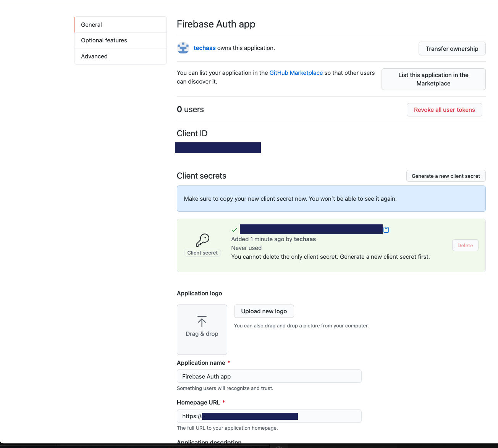This screenshot has height=448, width=498.
Task: Click the 'Client ID' heading
Action: pos(192,134)
